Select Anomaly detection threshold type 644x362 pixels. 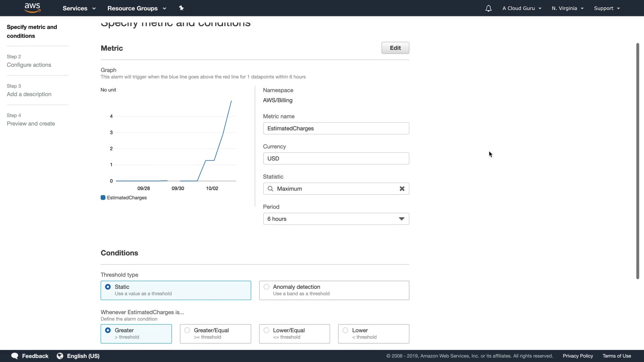tap(267, 287)
